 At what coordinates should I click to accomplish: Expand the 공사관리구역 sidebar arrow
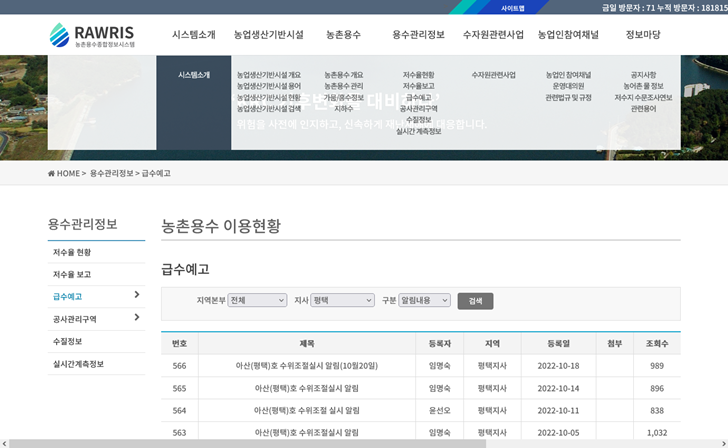[137, 317]
